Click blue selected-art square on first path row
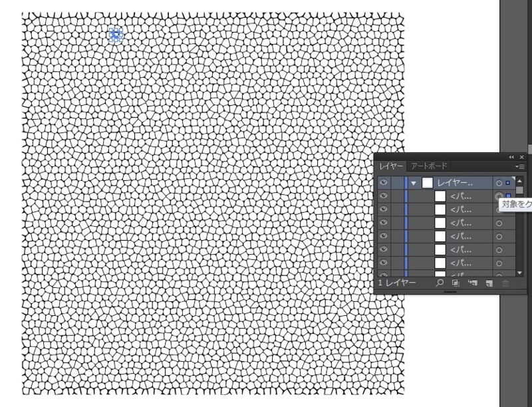The height and width of the screenshot is (407, 532). [508, 196]
